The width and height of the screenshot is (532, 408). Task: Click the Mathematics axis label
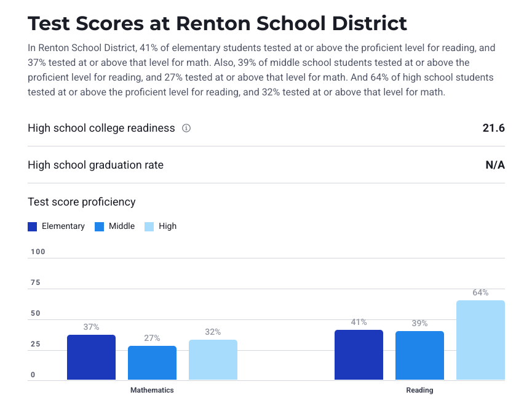[152, 390]
